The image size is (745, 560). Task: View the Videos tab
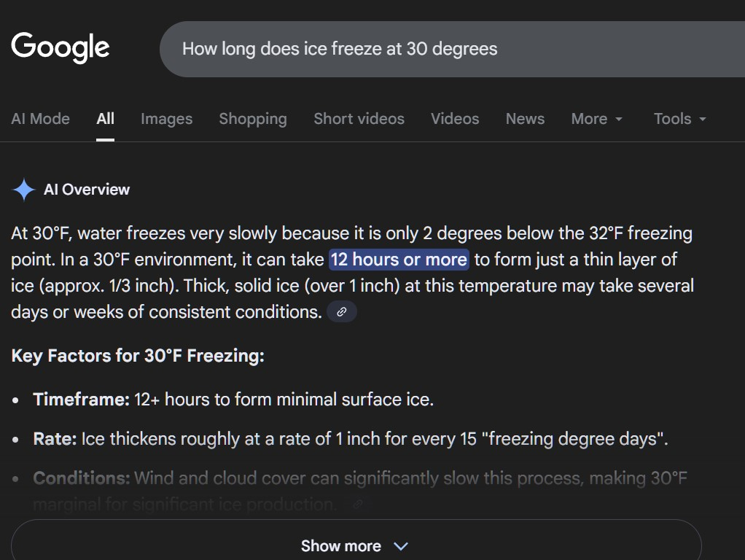(x=455, y=119)
